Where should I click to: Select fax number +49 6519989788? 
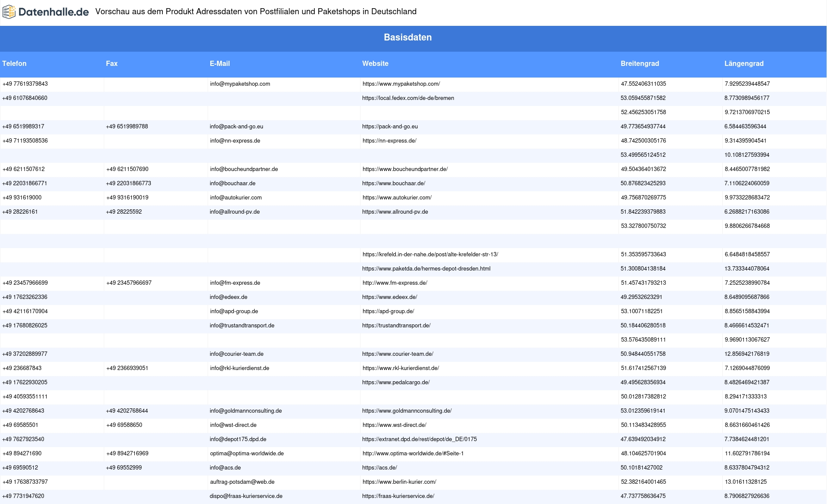[x=127, y=127]
